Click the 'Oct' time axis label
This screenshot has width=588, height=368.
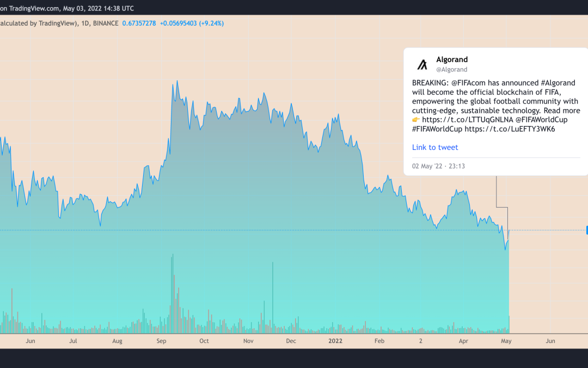click(x=204, y=341)
